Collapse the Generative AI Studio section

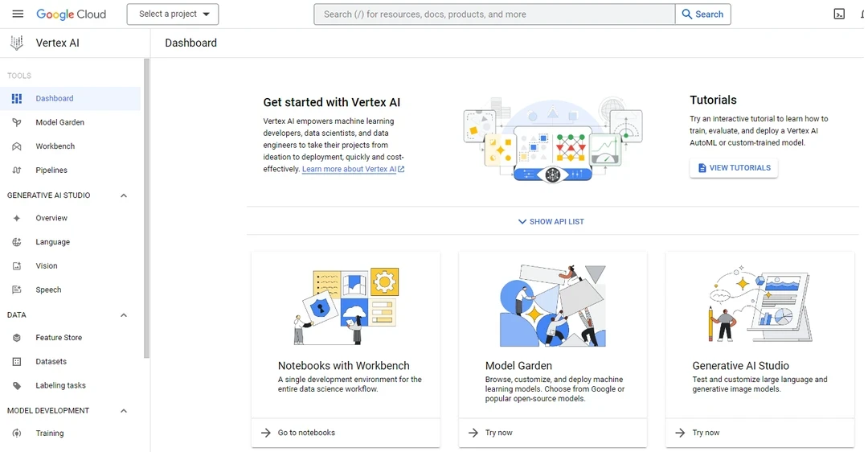coord(124,195)
